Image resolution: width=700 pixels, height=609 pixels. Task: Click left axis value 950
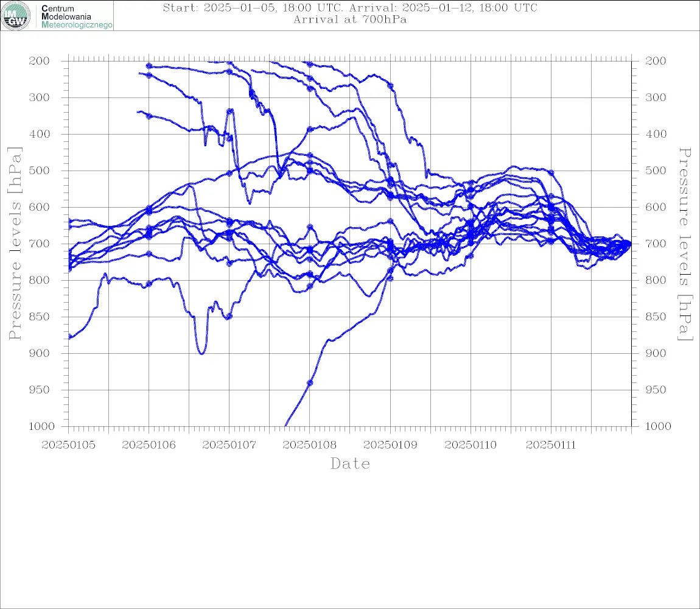coord(40,390)
